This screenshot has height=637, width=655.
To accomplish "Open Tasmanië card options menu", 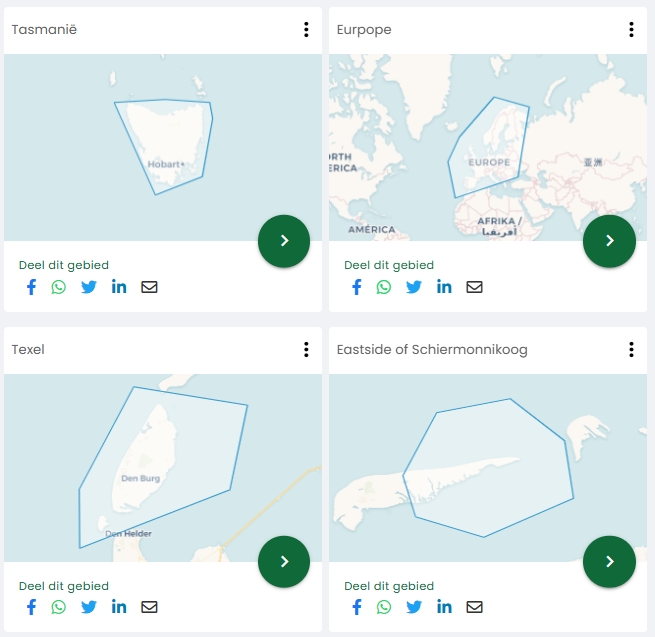I will point(306,30).
